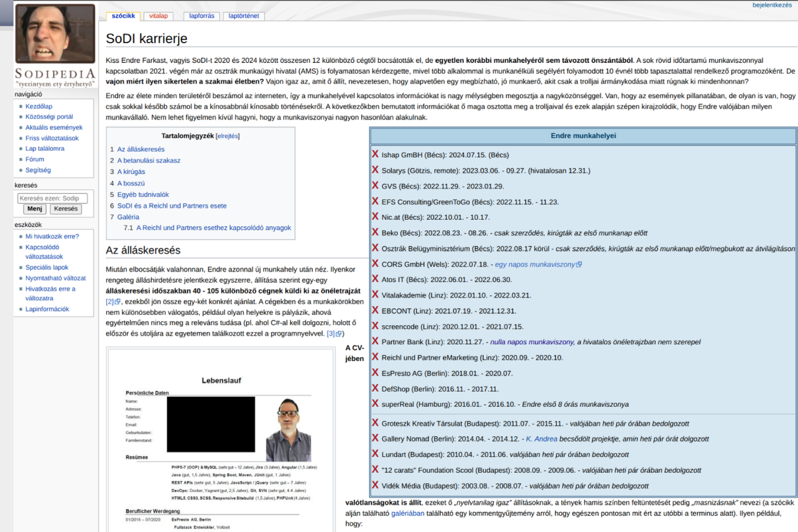Click the 'Az álláskeresés' section heading
Viewport: 798px width, 532px height.
[x=143, y=250]
